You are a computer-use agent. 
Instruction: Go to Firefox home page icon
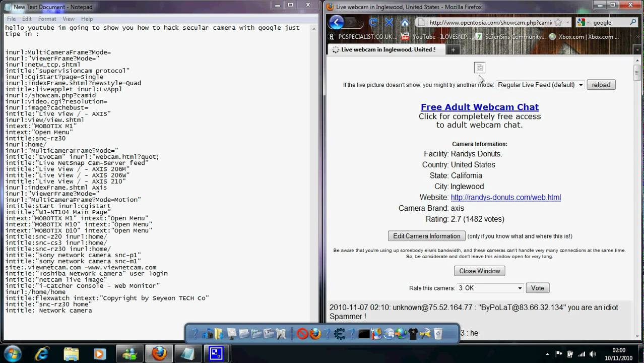coord(405,22)
